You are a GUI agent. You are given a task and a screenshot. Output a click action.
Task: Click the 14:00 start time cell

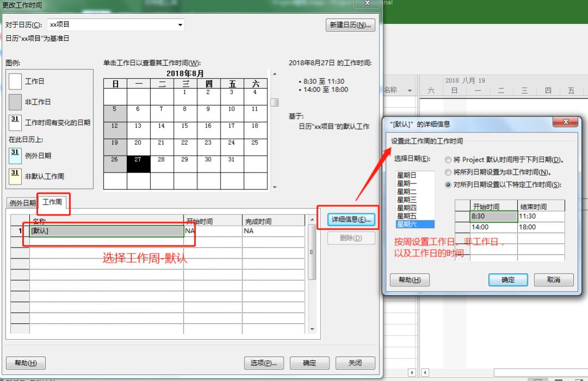pos(493,228)
